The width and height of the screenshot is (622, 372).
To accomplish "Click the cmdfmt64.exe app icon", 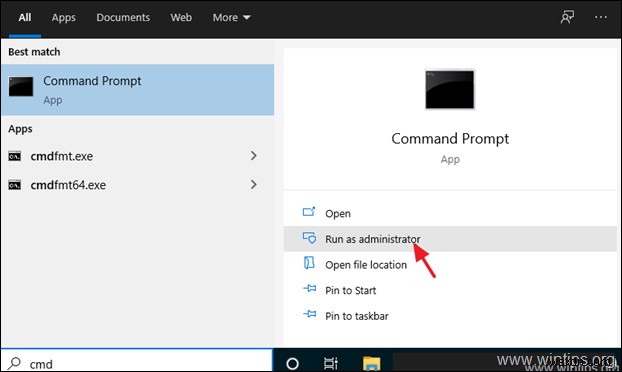I will coord(15,185).
